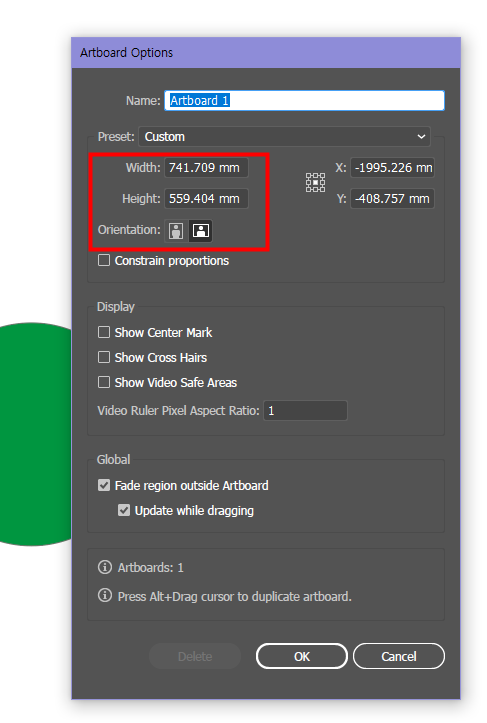Click info icon beside Alt+Drag hint
This screenshot has height=723, width=487.
click(105, 595)
